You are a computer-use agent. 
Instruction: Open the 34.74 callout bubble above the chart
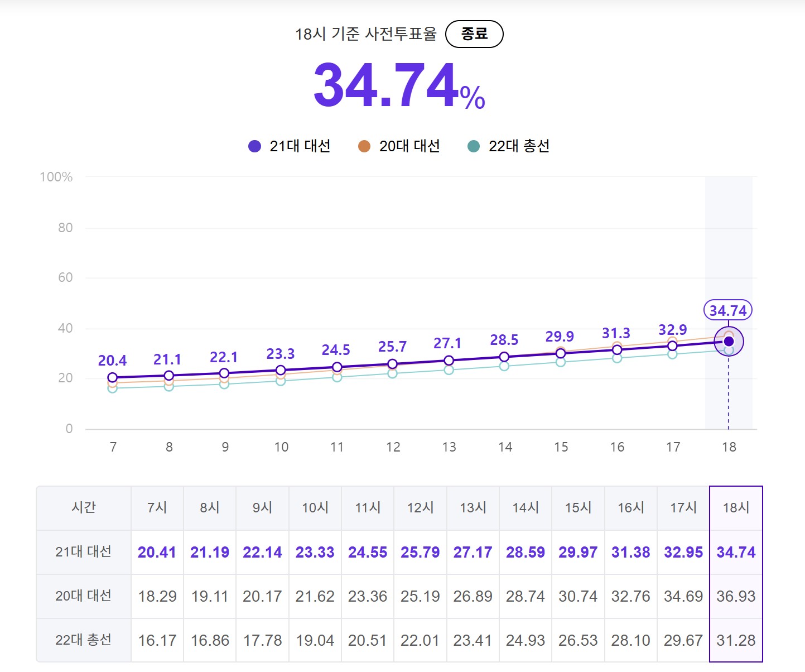point(728,310)
